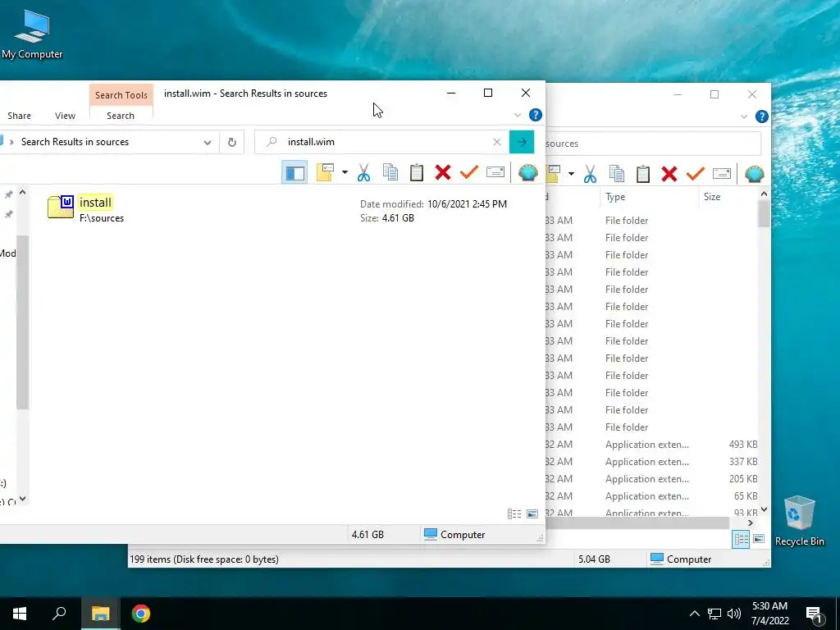This screenshot has height=630, width=840.
Task: Select the Search ribbon tab
Action: tap(121, 116)
